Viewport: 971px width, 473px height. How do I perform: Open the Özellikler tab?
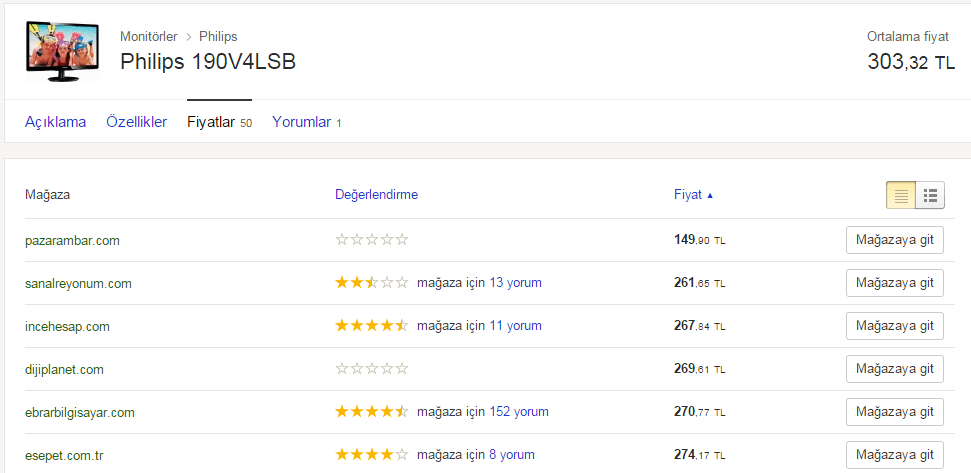click(x=136, y=122)
